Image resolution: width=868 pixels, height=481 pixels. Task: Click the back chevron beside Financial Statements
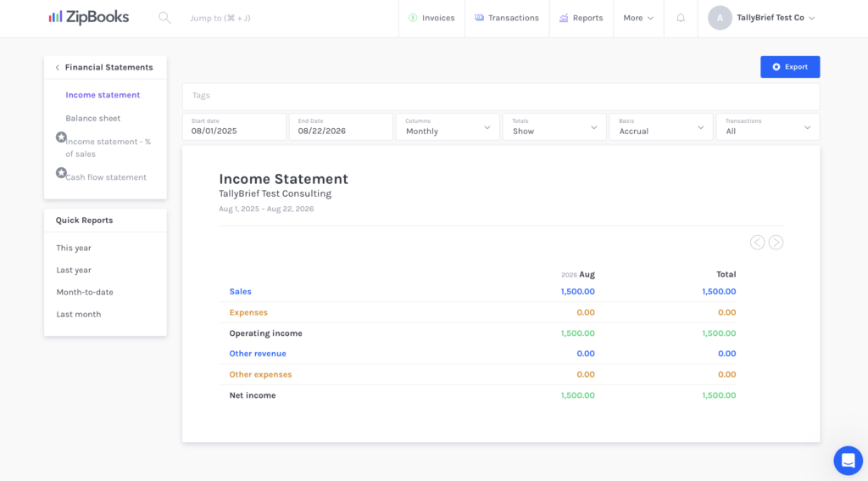[57, 68]
